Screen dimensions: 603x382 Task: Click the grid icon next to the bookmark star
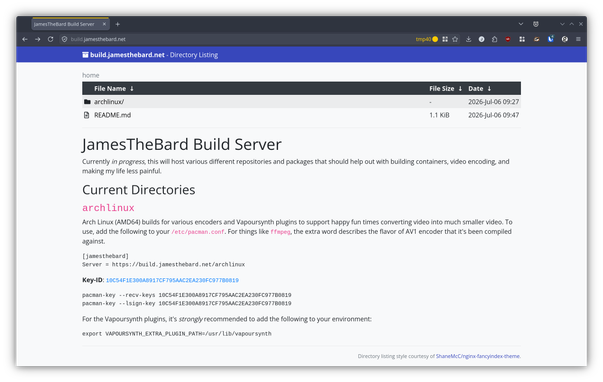point(445,39)
